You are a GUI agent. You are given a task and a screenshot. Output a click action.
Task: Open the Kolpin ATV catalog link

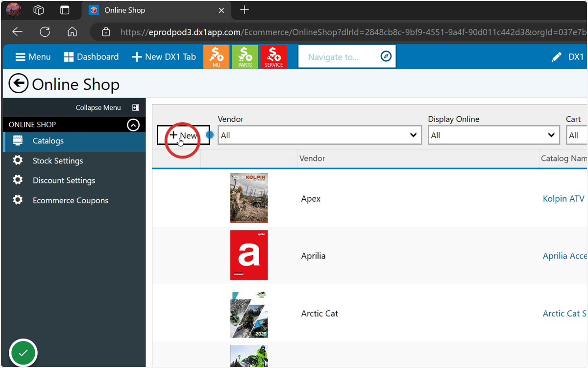(564, 199)
